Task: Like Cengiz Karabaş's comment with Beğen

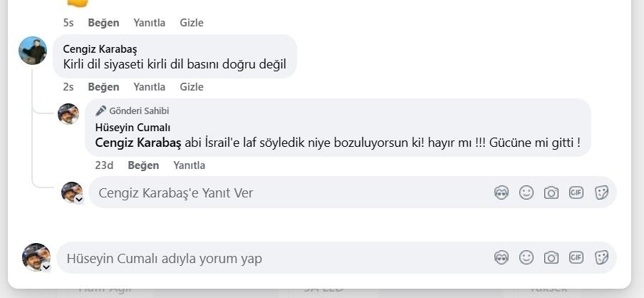Action: pos(103,87)
